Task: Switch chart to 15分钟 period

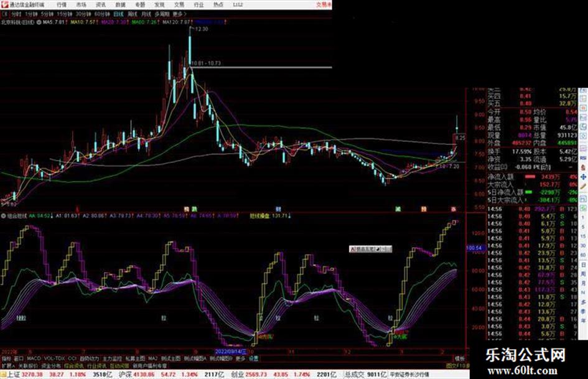Action: point(65,14)
